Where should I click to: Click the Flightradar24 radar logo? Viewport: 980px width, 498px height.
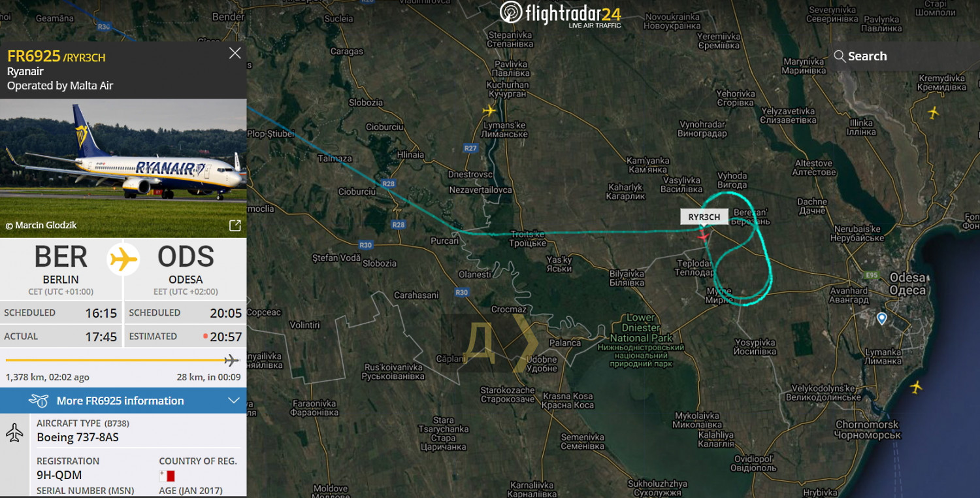click(510, 13)
